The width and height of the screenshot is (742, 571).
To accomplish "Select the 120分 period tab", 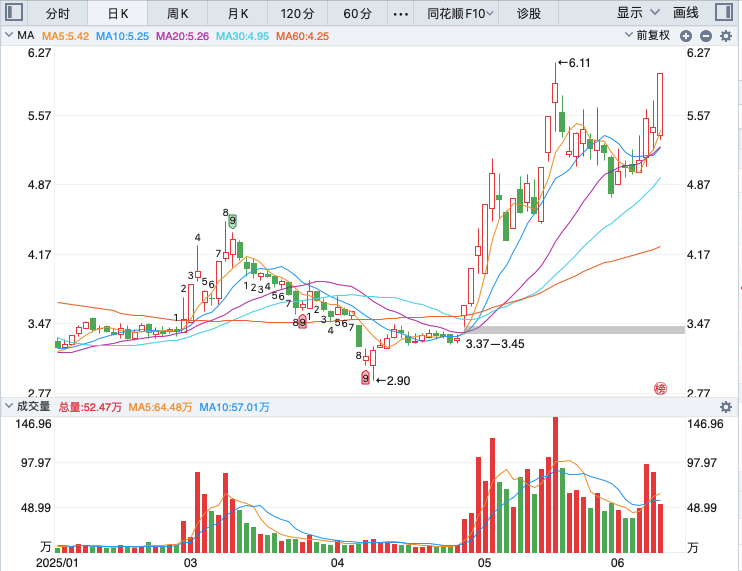I will [x=298, y=13].
